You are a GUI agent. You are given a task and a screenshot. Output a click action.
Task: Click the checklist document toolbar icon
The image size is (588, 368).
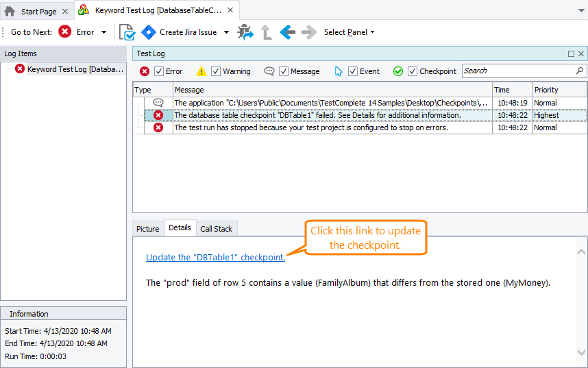pyautogui.click(x=127, y=32)
